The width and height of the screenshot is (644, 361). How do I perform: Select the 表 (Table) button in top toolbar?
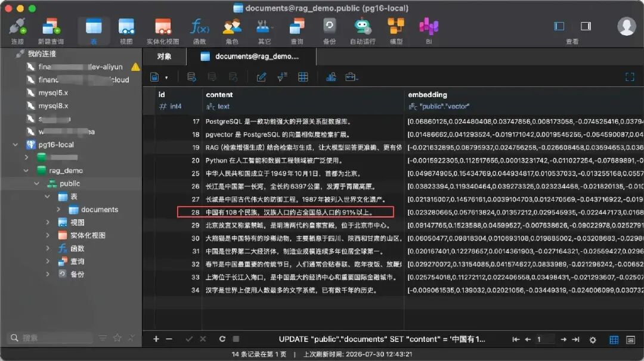[x=94, y=31]
